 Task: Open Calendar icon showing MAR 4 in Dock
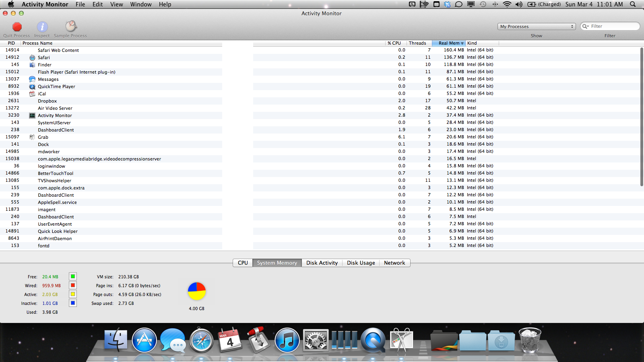230,340
